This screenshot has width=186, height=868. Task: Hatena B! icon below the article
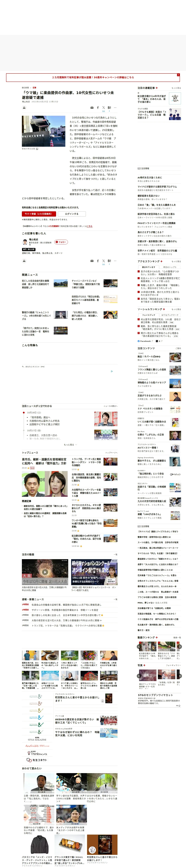coord(109,261)
